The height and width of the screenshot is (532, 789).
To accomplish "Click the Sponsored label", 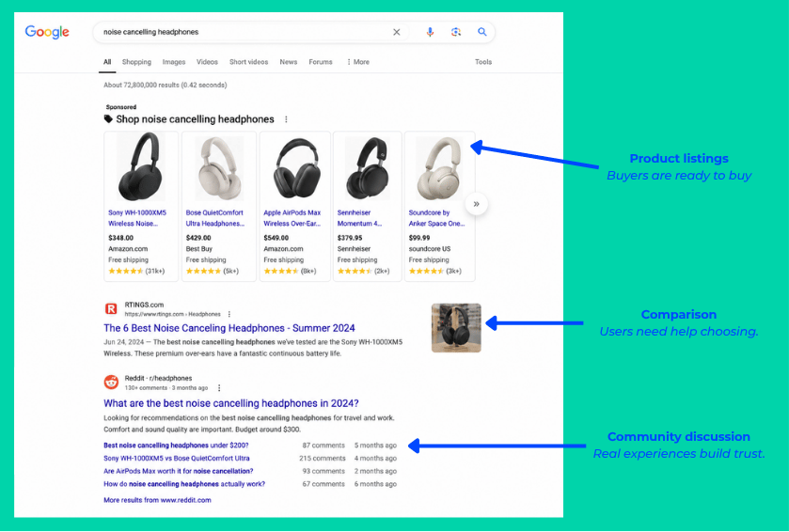I will pyautogui.click(x=120, y=107).
